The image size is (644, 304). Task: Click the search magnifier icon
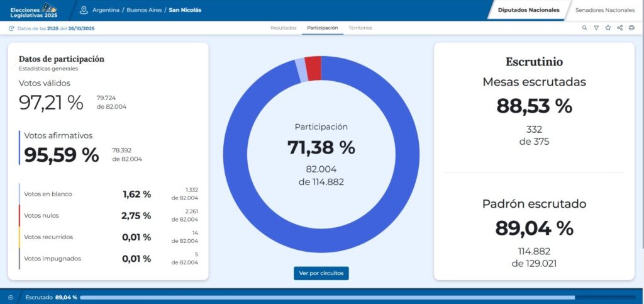point(584,28)
